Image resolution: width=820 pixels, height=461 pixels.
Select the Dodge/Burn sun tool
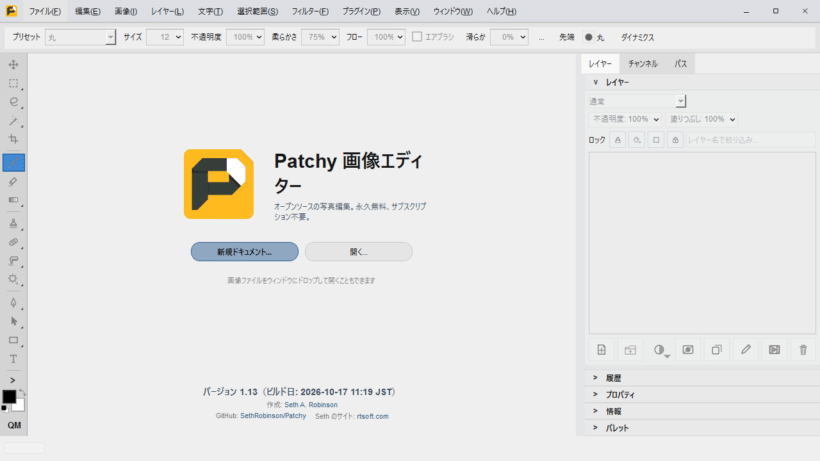[14, 279]
